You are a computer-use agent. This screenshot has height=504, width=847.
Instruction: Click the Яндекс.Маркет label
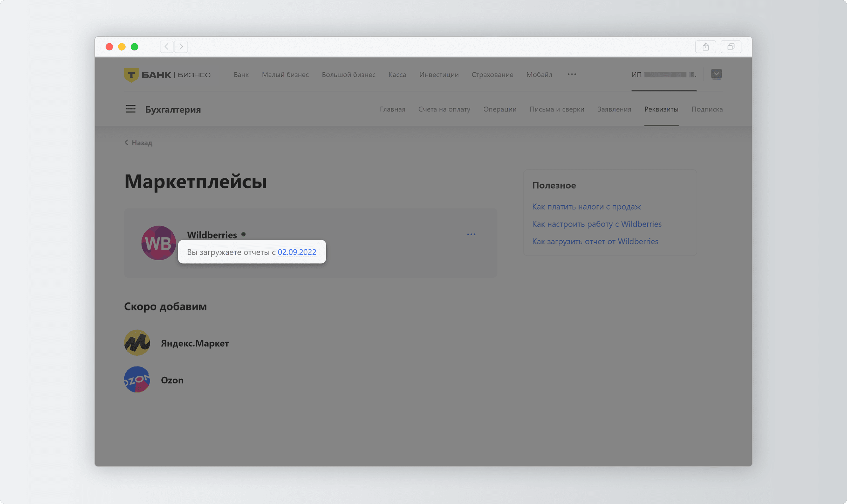click(x=195, y=343)
